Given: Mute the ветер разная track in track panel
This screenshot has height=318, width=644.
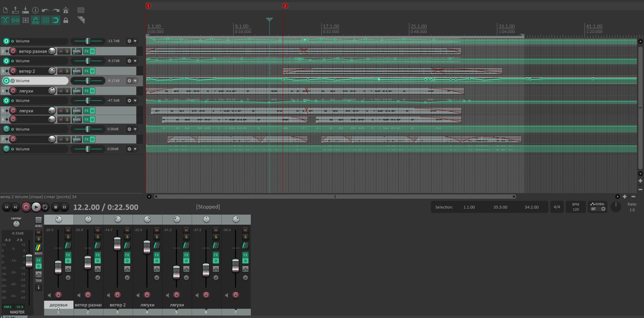Looking at the screenshot, I should point(61,51).
